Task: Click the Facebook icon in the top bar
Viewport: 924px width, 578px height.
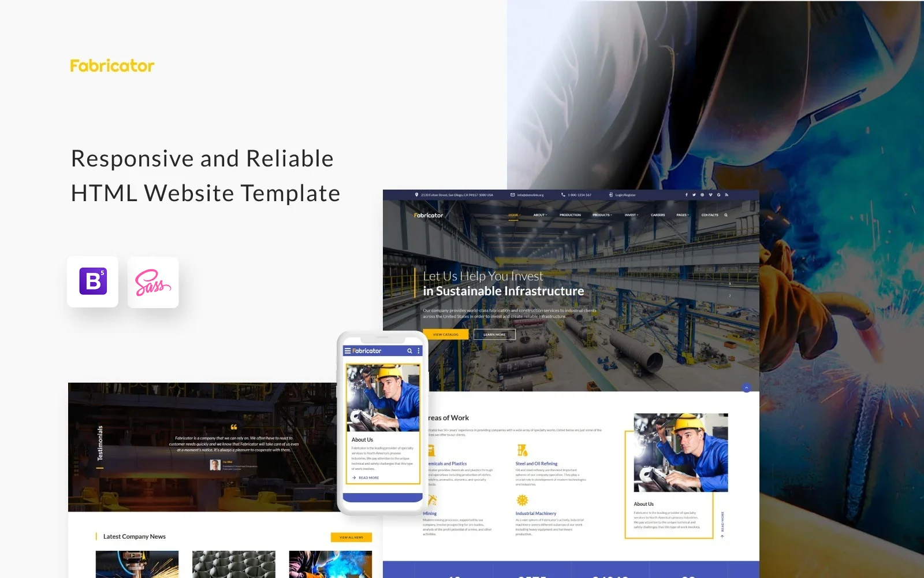Action: (x=687, y=195)
